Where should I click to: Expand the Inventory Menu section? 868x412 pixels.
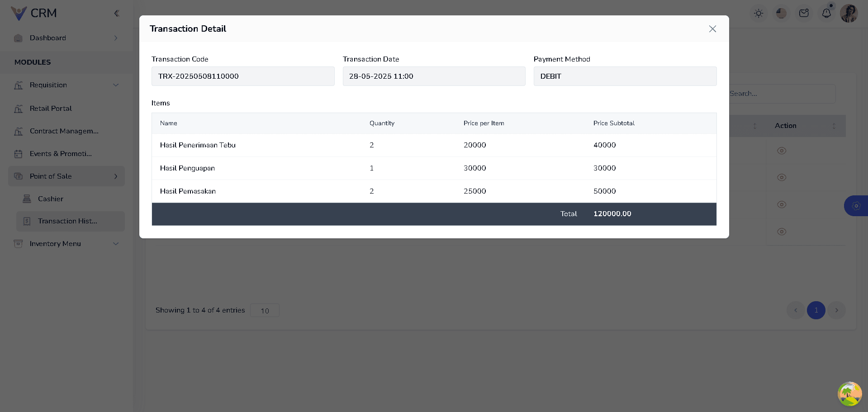[x=66, y=244]
